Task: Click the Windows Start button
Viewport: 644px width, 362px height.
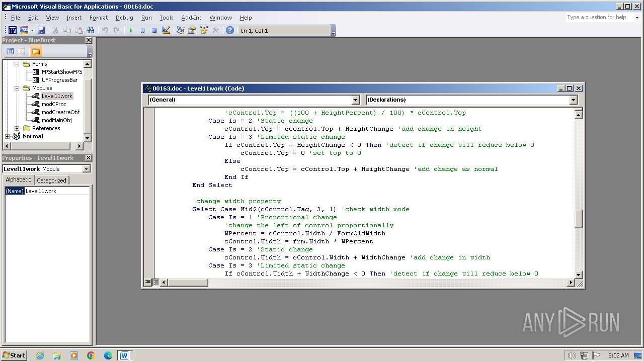Action: coord(14,355)
